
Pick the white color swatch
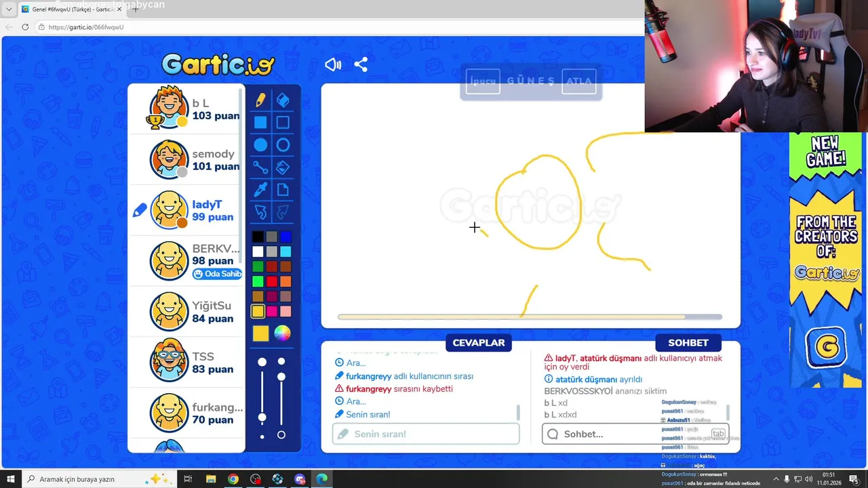pyautogui.click(x=258, y=251)
